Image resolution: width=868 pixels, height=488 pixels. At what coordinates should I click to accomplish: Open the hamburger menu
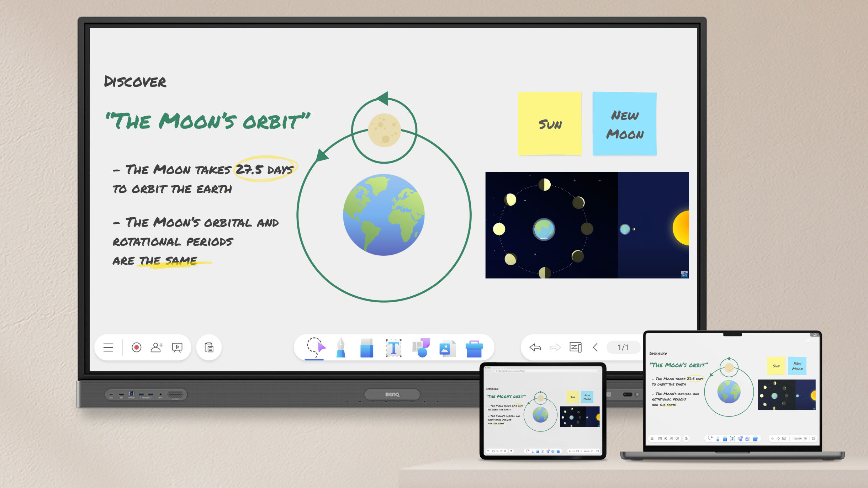tap(108, 348)
